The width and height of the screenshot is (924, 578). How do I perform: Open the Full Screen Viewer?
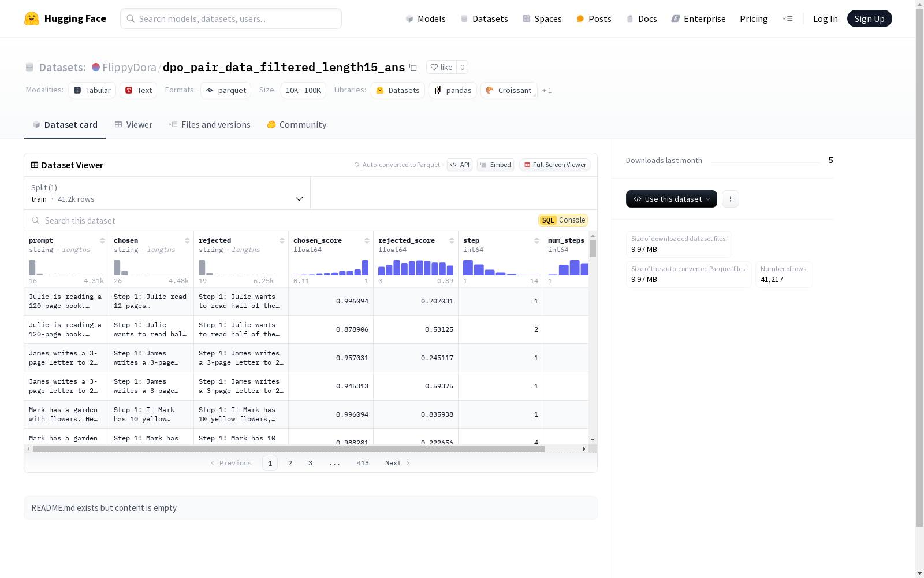click(555, 165)
